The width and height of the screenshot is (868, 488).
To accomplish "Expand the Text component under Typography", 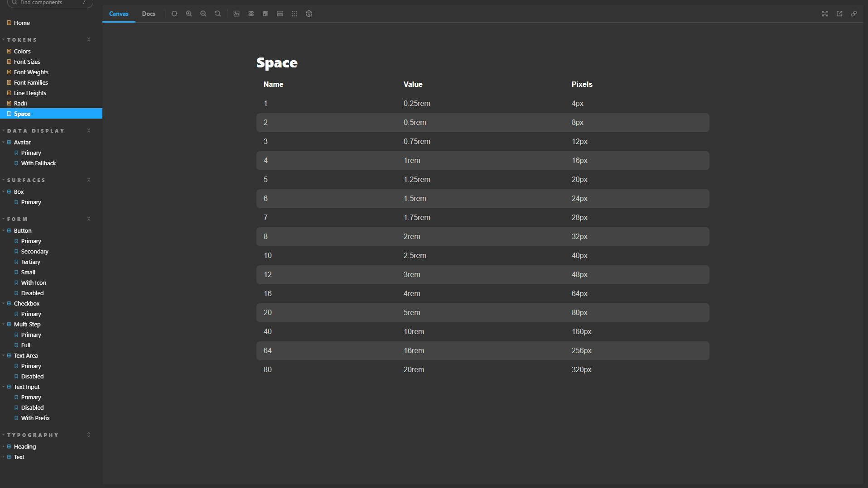I will coord(19,457).
